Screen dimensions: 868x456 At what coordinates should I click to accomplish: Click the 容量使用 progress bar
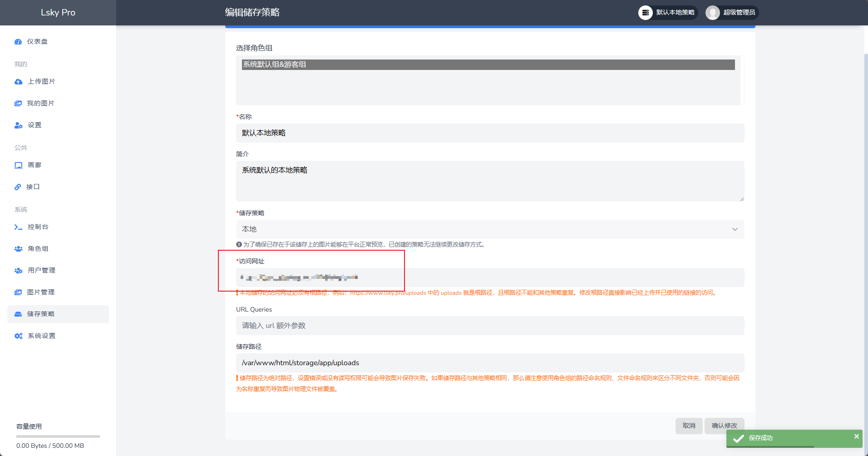58,436
